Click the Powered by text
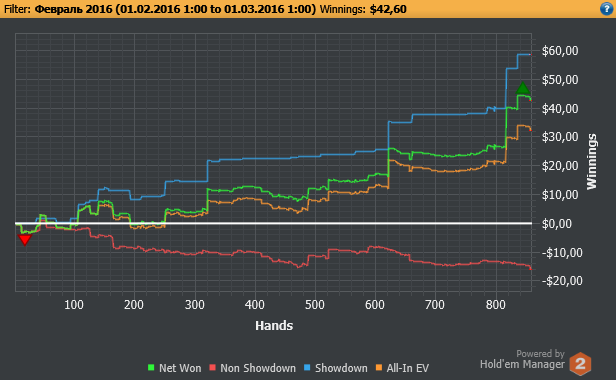The image size is (616, 380). 540,354
